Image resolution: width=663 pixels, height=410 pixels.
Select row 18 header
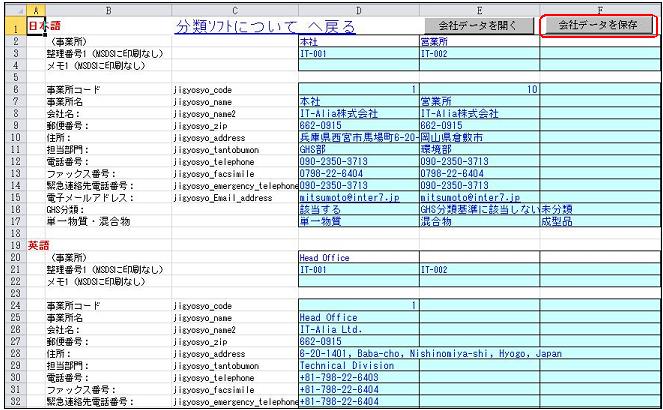[16, 233]
